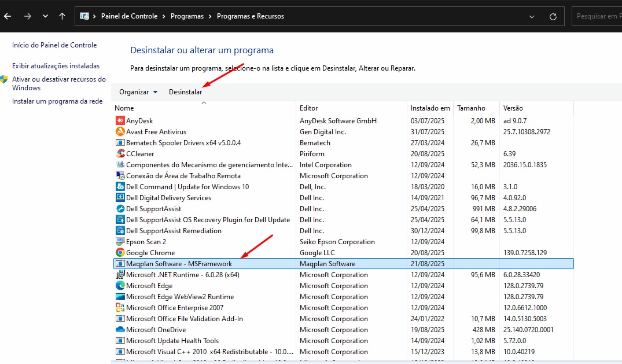Select Dell Digital Delivery Services icon
The width and height of the screenshot is (622, 364).
point(120,197)
